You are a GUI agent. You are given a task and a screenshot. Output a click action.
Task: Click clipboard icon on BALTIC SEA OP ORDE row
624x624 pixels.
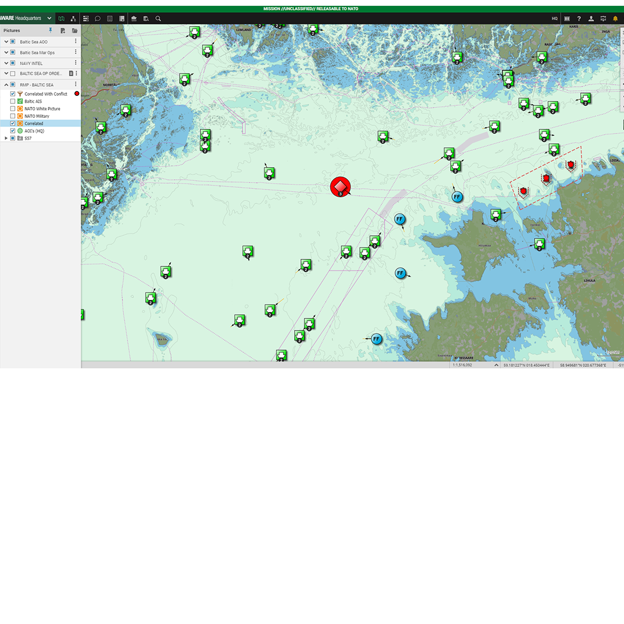click(x=71, y=73)
